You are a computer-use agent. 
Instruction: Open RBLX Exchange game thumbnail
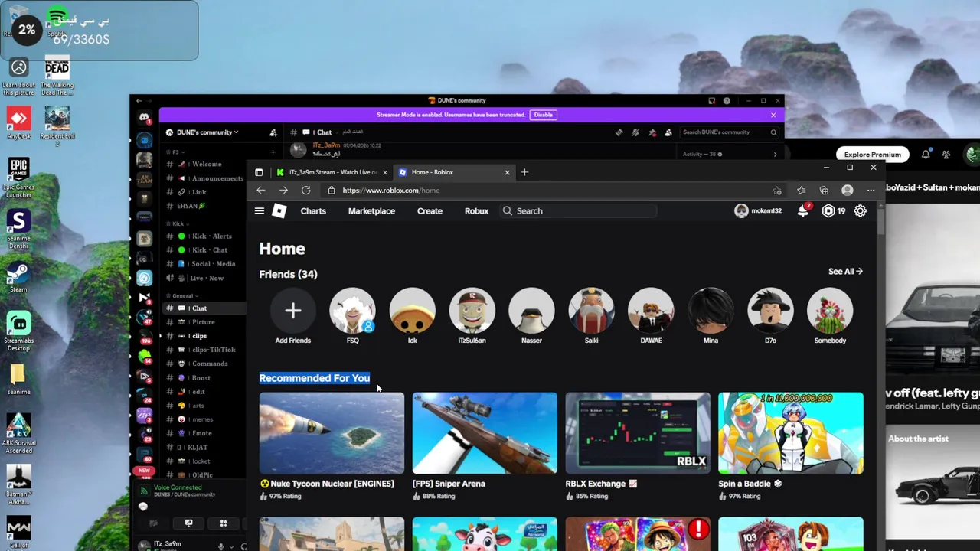[x=638, y=433]
